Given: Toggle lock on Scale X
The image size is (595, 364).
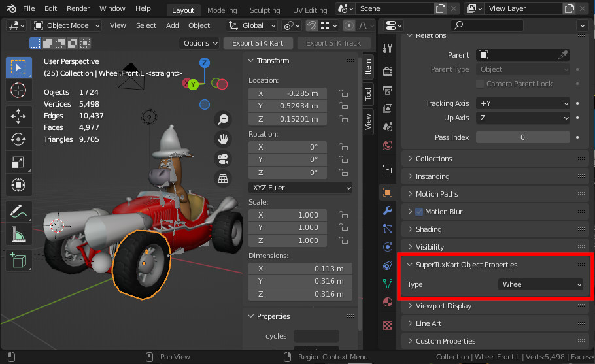Looking at the screenshot, I should pos(343,215).
